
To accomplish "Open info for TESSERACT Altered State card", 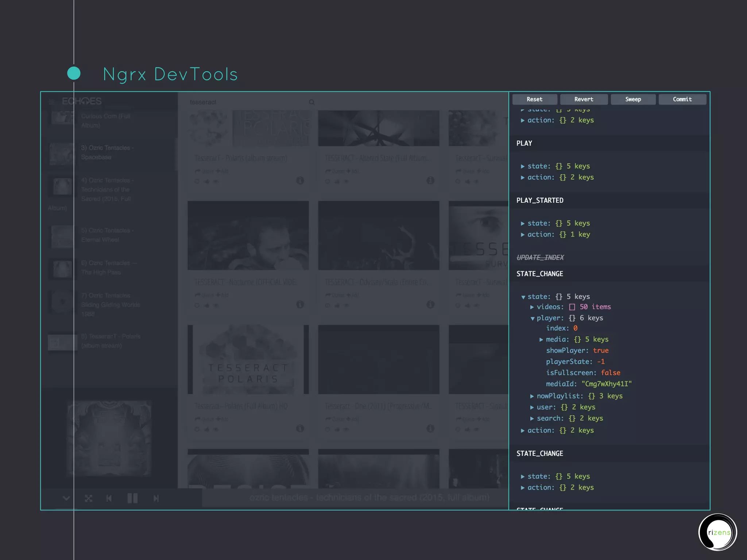I will 430,180.
